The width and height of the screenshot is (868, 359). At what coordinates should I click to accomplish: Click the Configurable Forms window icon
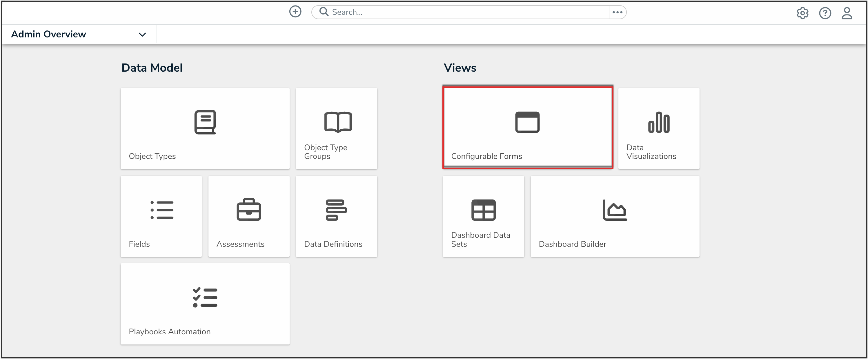coord(527,122)
